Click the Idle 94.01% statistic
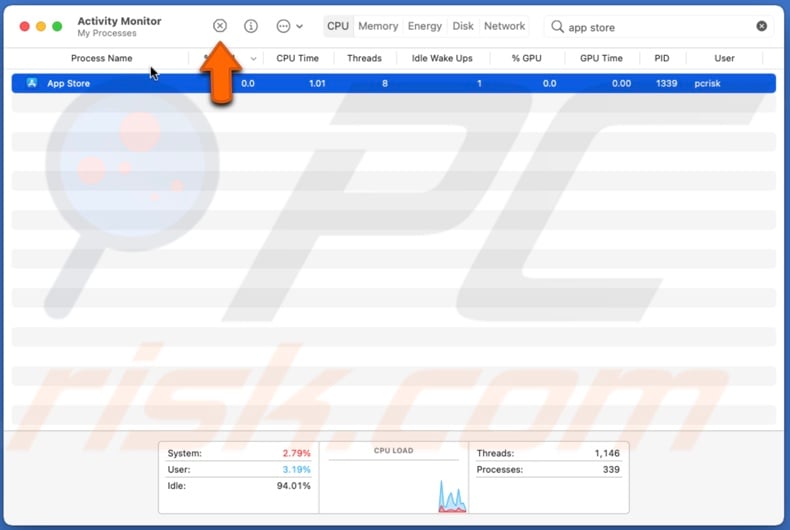The height and width of the screenshot is (530, 790). (x=239, y=486)
